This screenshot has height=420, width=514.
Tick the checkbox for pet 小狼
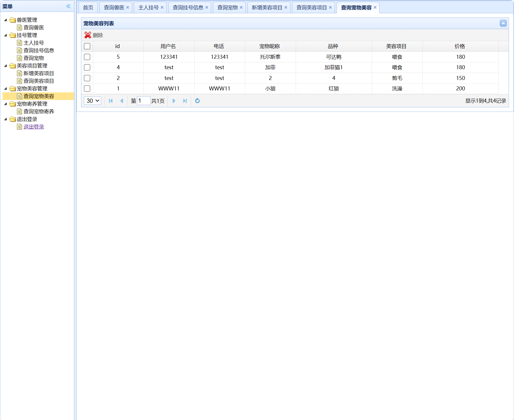87,89
